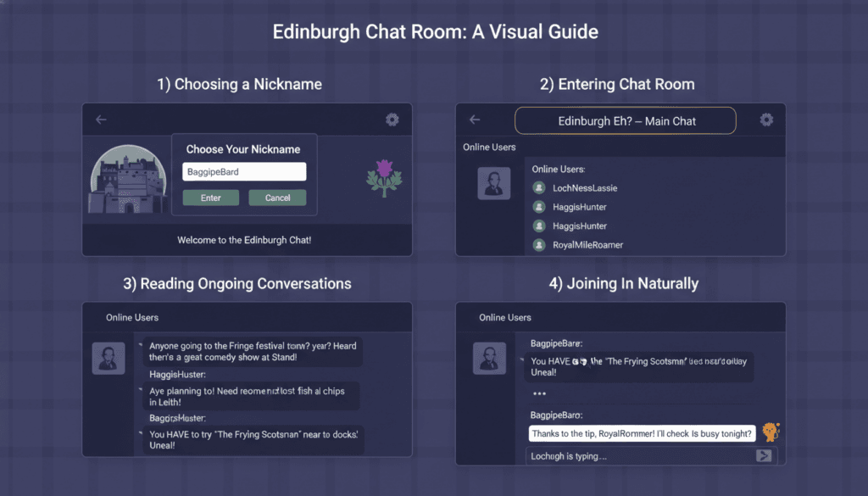
Task: Select the 'Edinburgh Eh? — Main Chat' title bar
Action: point(625,120)
